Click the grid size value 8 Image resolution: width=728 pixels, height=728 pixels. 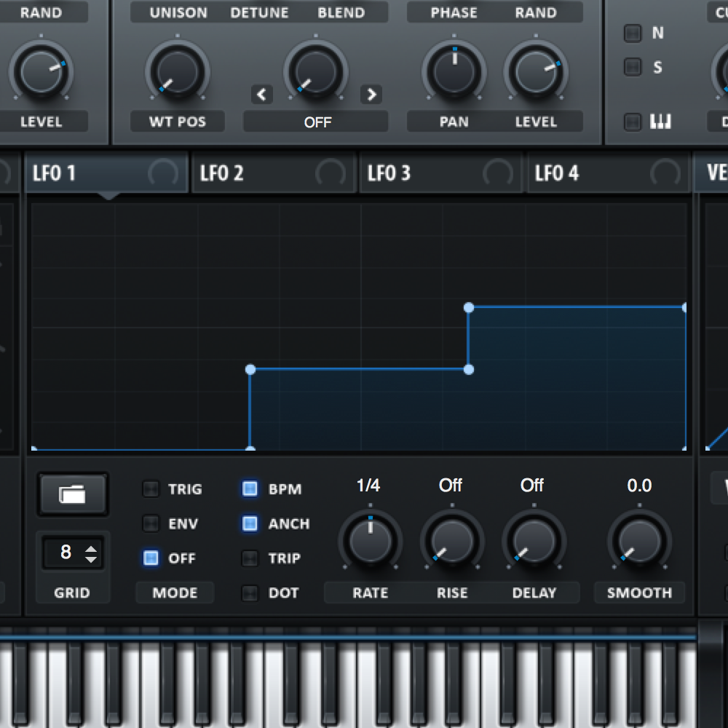[x=66, y=552]
